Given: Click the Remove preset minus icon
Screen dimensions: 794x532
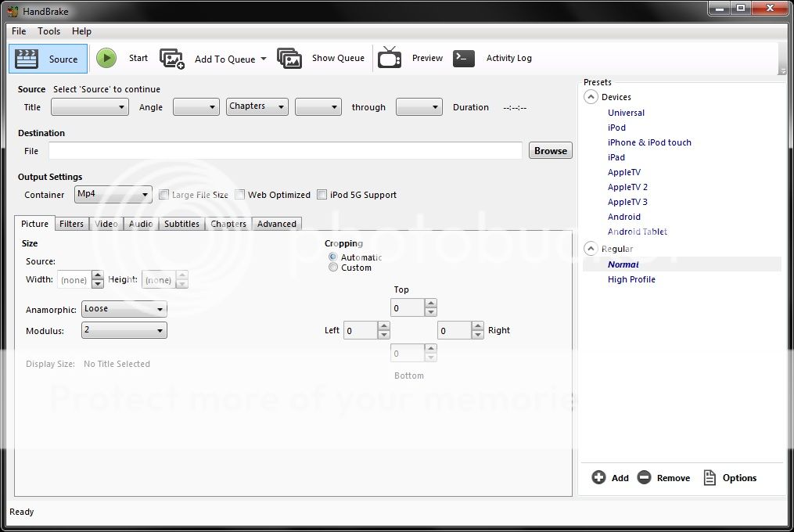Looking at the screenshot, I should (644, 478).
